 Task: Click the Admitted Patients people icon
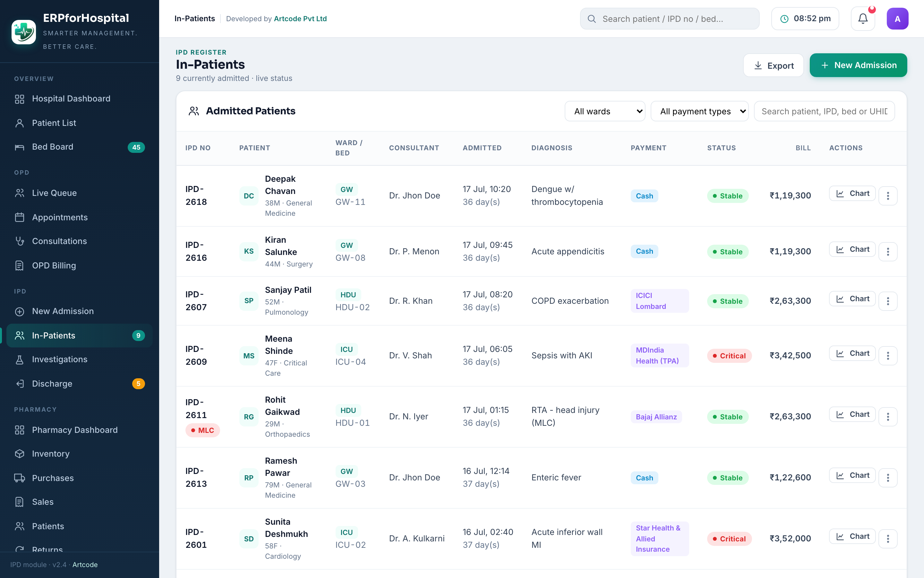point(194,111)
